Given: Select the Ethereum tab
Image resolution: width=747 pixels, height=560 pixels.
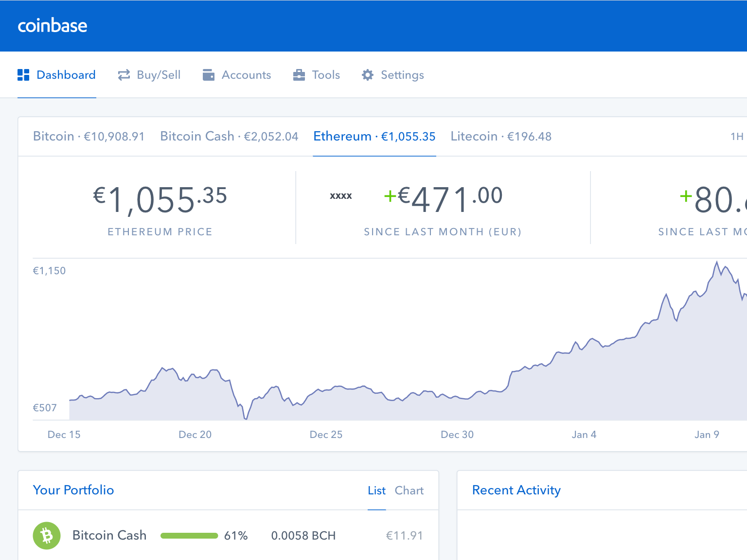Looking at the screenshot, I should click(x=374, y=137).
